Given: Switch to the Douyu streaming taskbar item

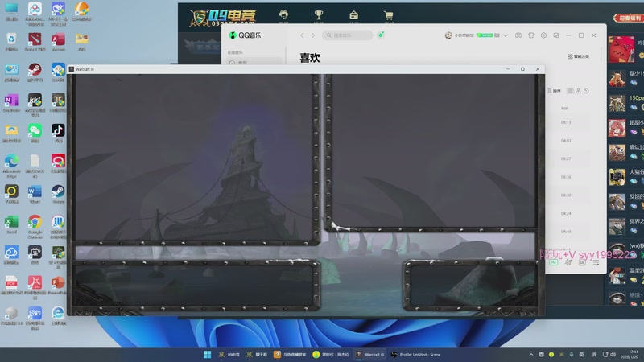Looking at the screenshot, I should coord(291,354).
